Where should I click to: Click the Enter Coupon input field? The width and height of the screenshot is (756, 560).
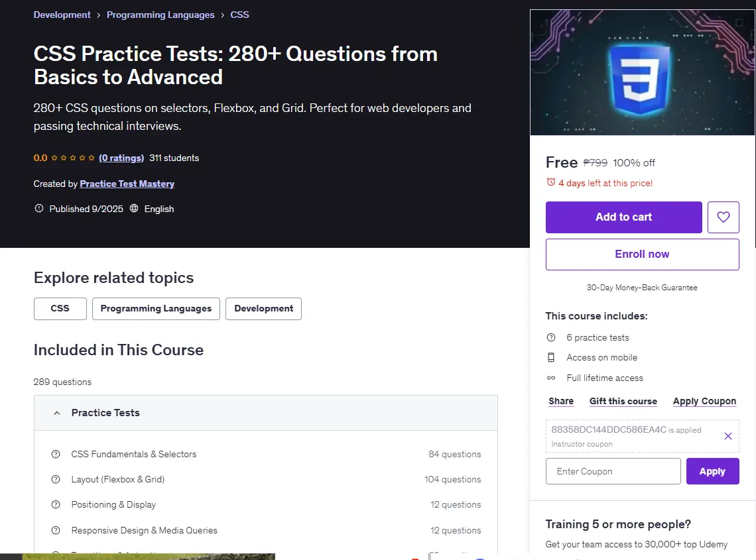[613, 471]
